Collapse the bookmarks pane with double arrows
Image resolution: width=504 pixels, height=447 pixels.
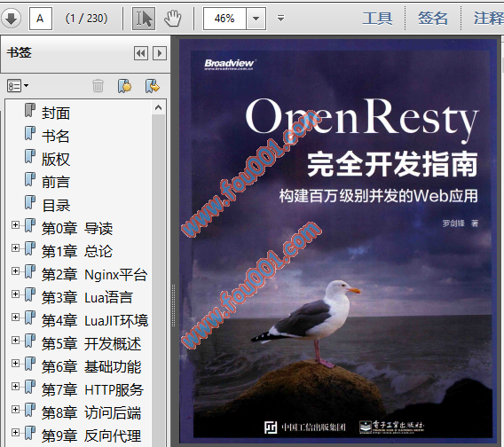tap(141, 53)
